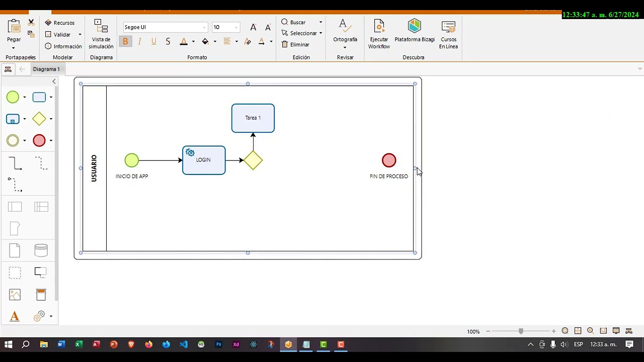The image size is (644, 362).
Task: Select the FIN DE PROCESO end event
Action: pos(389,160)
